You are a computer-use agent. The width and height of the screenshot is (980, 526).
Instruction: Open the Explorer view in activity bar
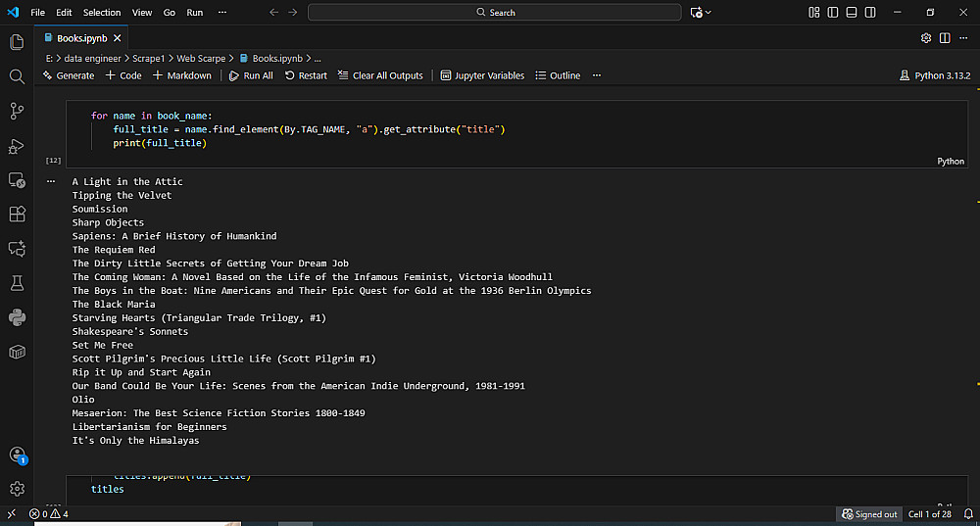[17, 42]
